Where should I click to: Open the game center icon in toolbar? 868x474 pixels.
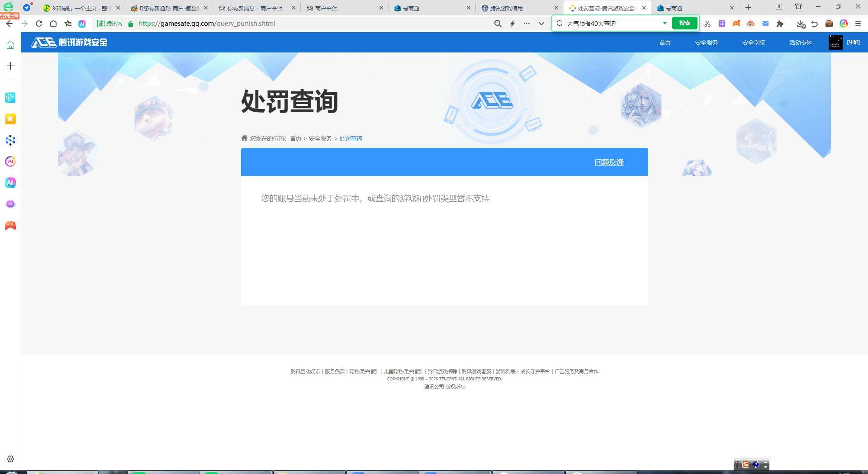736,23
